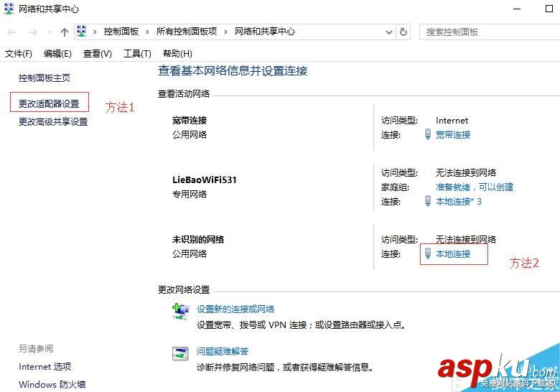This screenshot has height=392, width=560.
Task: Go to 控制面板主页
Action: tap(45, 78)
